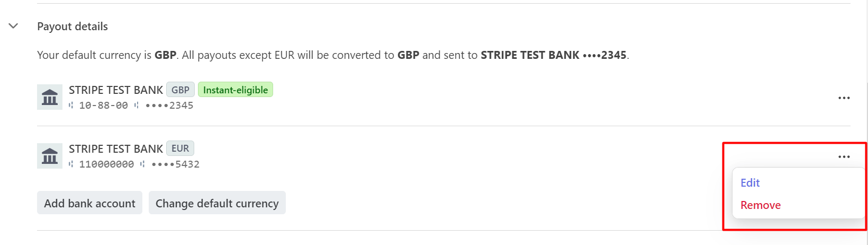Choose Edit from the bank account menu
The image size is (868, 245).
pyautogui.click(x=750, y=183)
